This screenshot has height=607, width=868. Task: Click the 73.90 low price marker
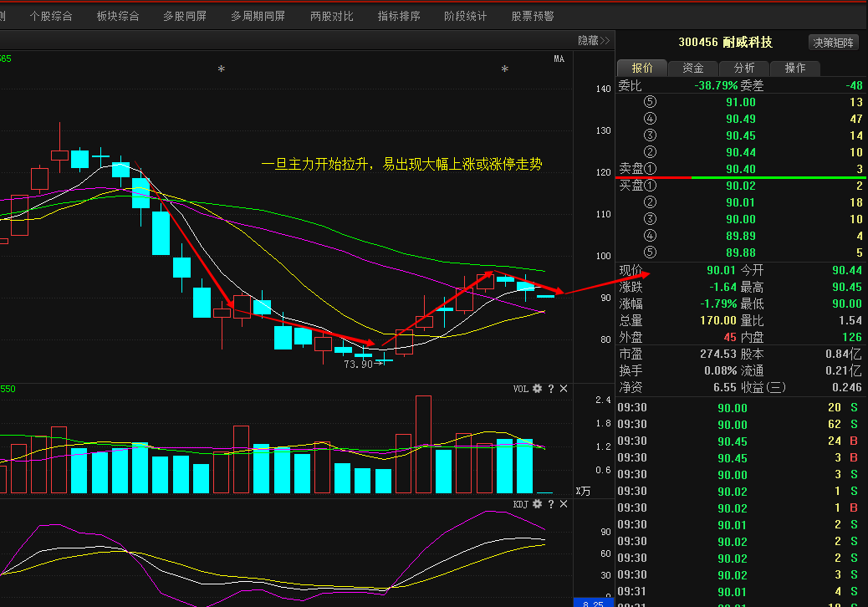coord(358,365)
